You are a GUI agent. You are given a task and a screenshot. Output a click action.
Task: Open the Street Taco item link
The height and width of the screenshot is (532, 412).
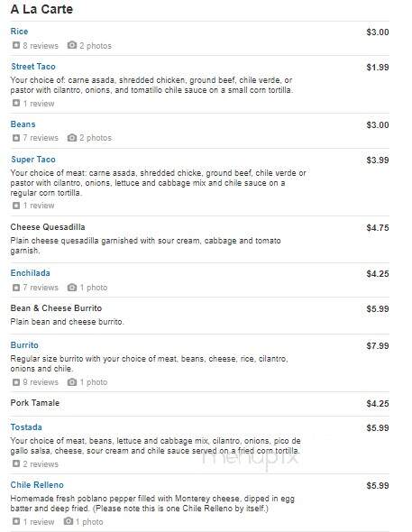pyautogui.click(x=33, y=67)
